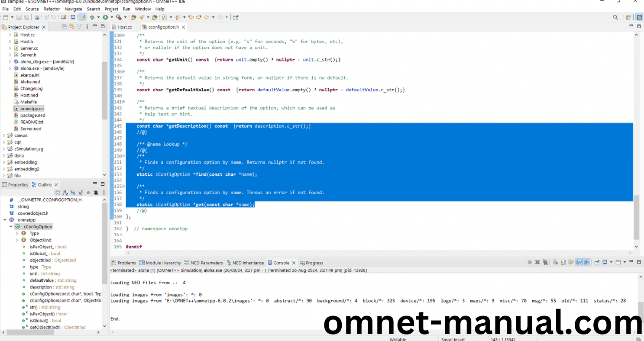Collapse the cConfigOption class in Outline
Image resolution: width=644 pixels, height=341 pixels.
click(11, 227)
